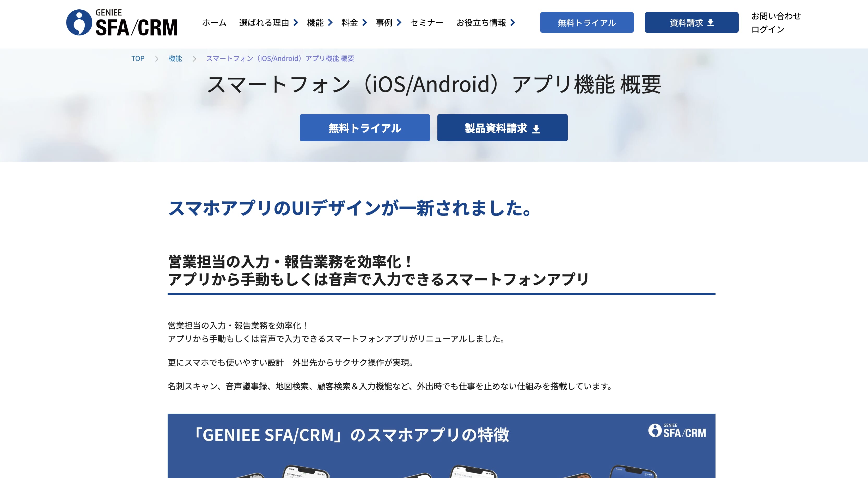Open the 選ばれる理由 menu item
The image size is (868, 478).
coord(264,23)
